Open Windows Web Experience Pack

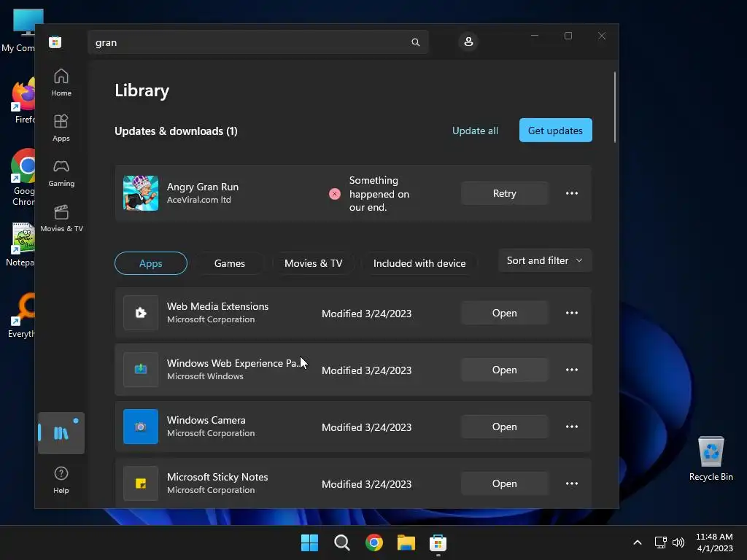point(505,370)
